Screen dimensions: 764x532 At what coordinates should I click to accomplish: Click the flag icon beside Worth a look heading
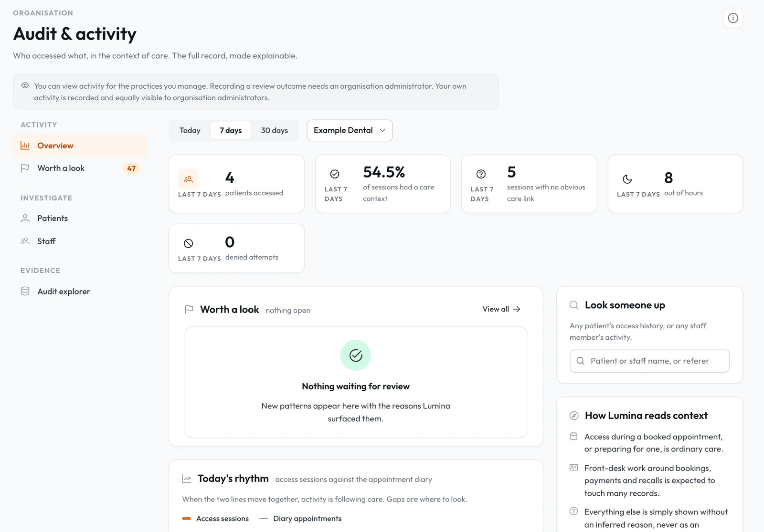[189, 310]
